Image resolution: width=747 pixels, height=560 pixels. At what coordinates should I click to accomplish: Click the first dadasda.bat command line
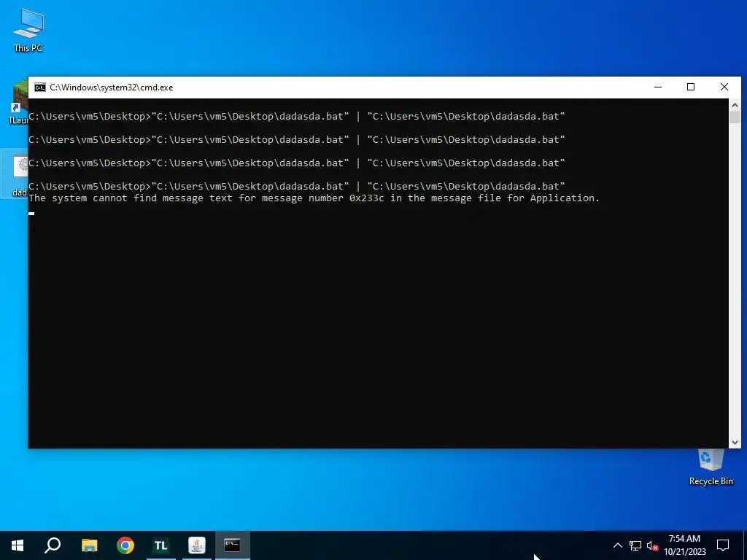tap(297, 116)
